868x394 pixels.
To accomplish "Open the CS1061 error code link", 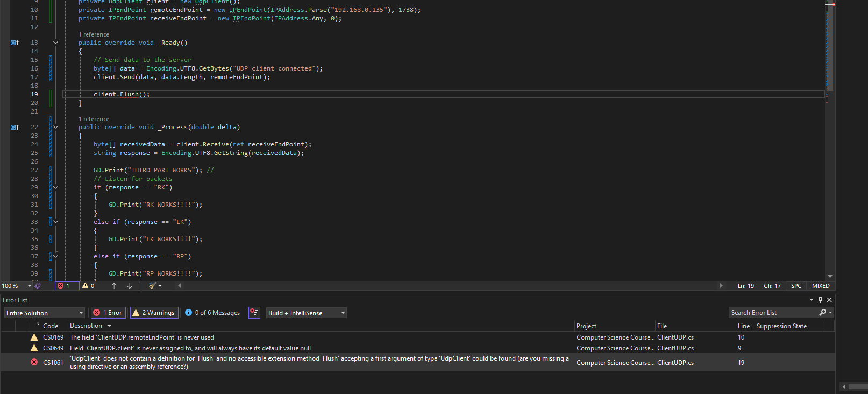I will [53, 363].
